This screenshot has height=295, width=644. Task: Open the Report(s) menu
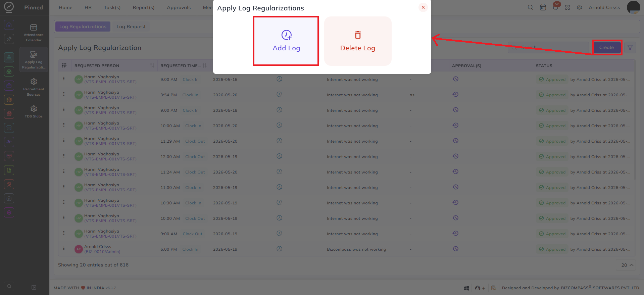pyautogui.click(x=144, y=7)
